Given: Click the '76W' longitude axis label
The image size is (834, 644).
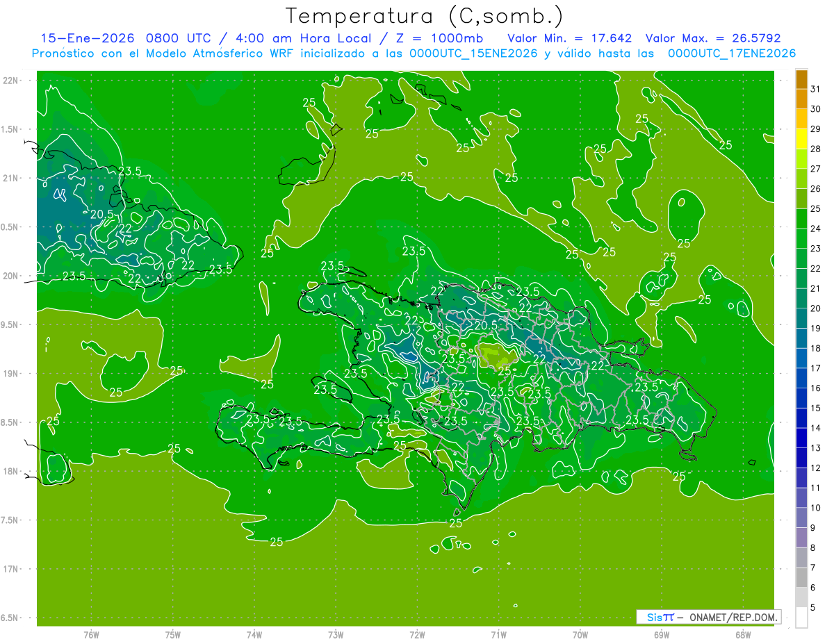Looking at the screenshot, I should [x=91, y=635].
